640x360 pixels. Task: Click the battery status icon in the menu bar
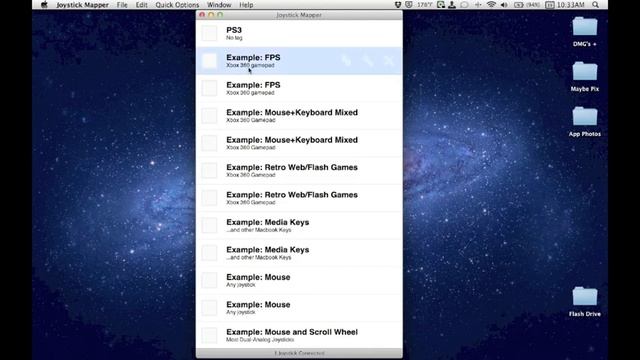coord(519,5)
